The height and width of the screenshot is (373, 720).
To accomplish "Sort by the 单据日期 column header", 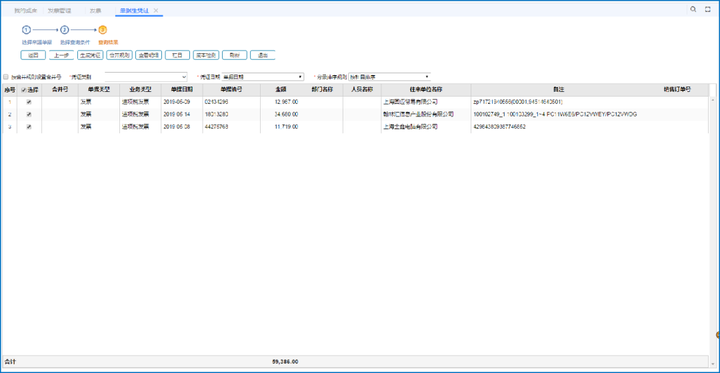I will [181, 90].
